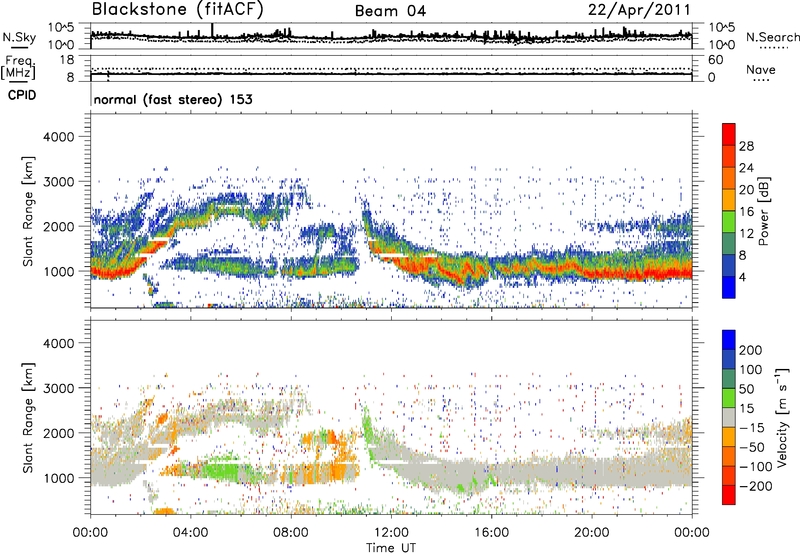This screenshot has height=554, width=800.
Task: Click the 3000 tick of the power panel
Action: click(x=59, y=182)
